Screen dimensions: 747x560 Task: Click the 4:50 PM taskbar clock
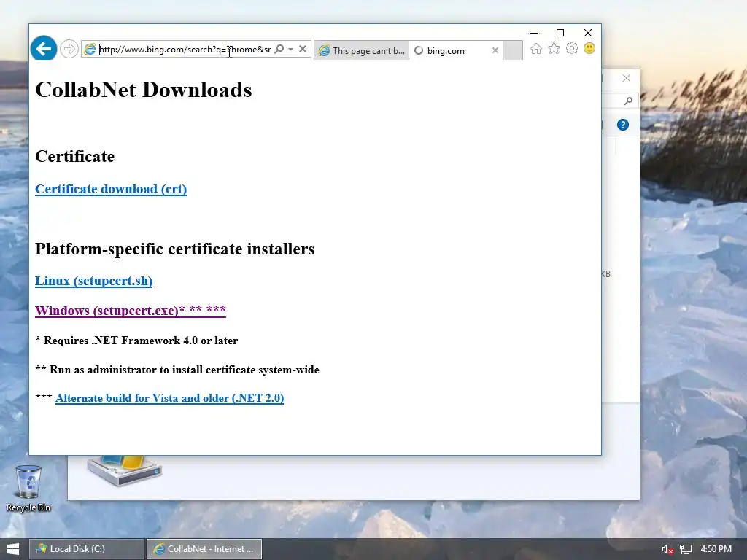716,549
